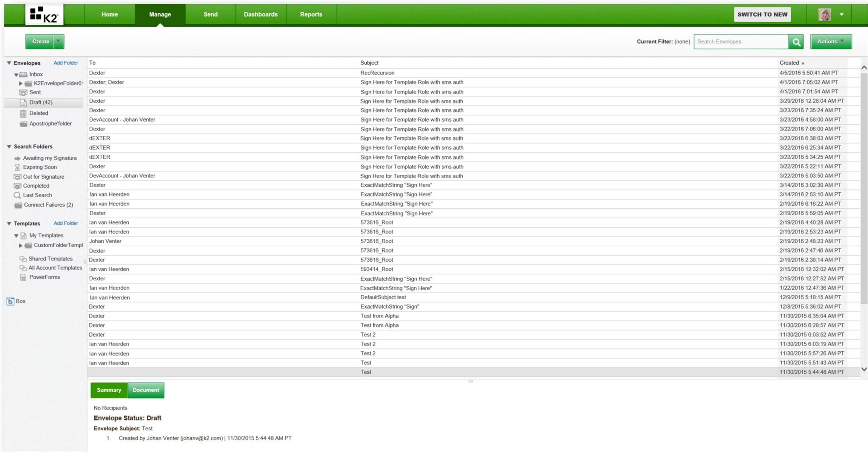Open the Manage tab
The image size is (868, 452).
[160, 14]
